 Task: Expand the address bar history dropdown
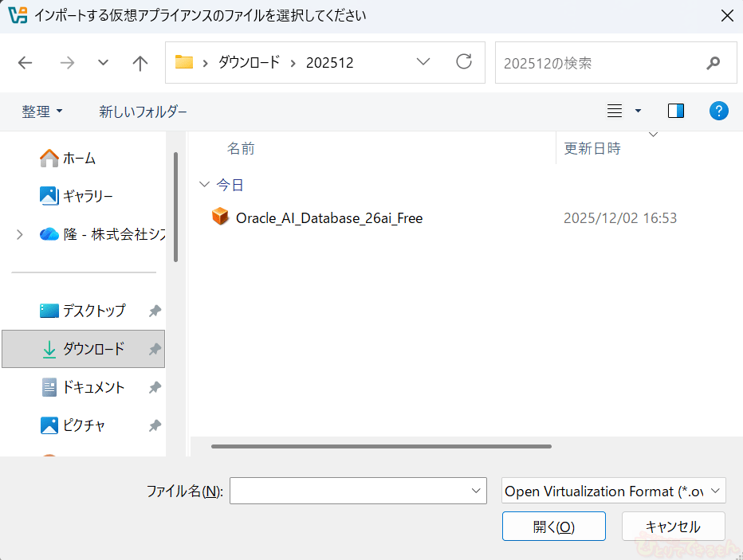tap(423, 62)
